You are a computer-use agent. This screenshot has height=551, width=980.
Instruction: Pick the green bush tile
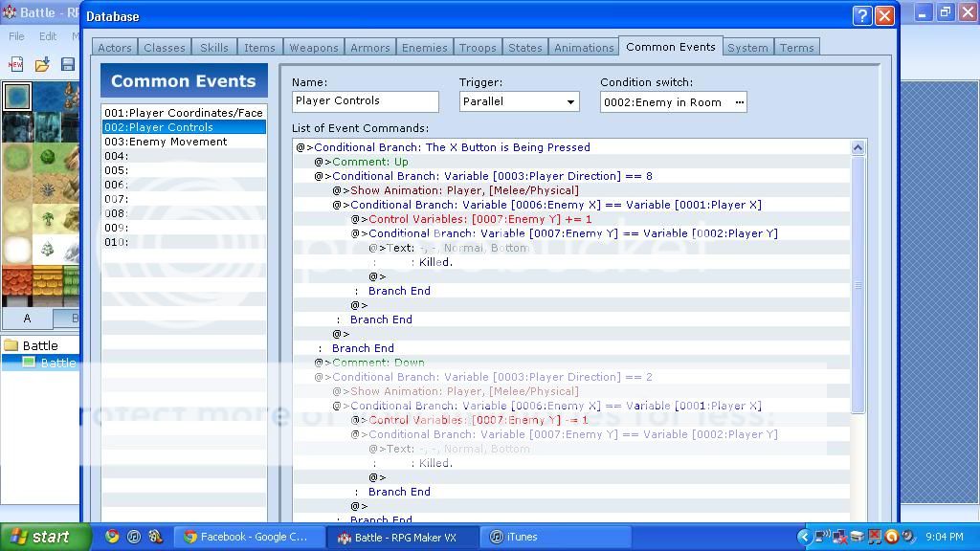pos(47,157)
